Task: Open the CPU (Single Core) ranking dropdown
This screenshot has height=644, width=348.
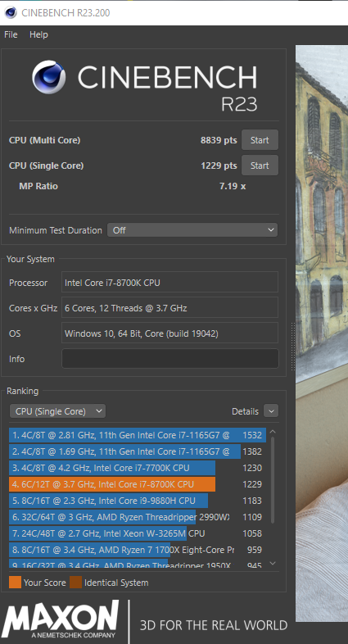Action: click(x=57, y=411)
